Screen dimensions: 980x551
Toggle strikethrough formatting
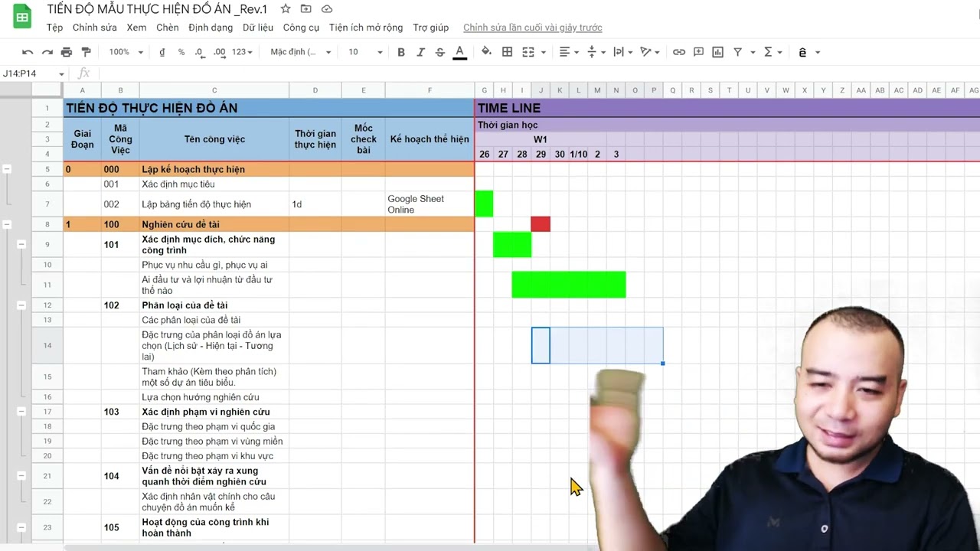439,52
